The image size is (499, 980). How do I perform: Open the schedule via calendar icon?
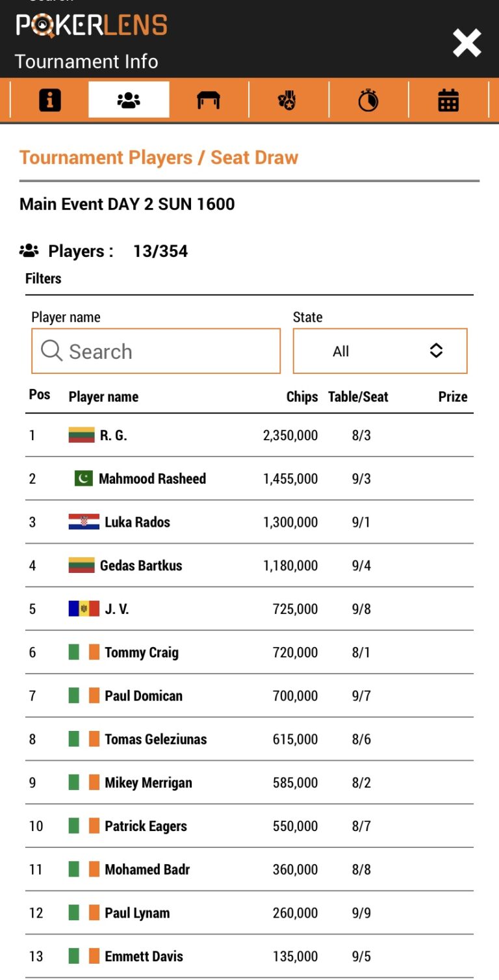[448, 99]
